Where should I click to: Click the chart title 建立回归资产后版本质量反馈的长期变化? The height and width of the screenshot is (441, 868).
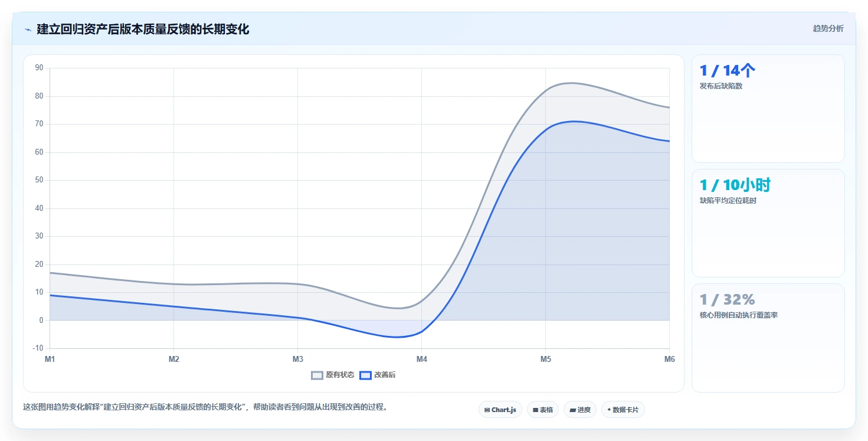click(x=143, y=30)
